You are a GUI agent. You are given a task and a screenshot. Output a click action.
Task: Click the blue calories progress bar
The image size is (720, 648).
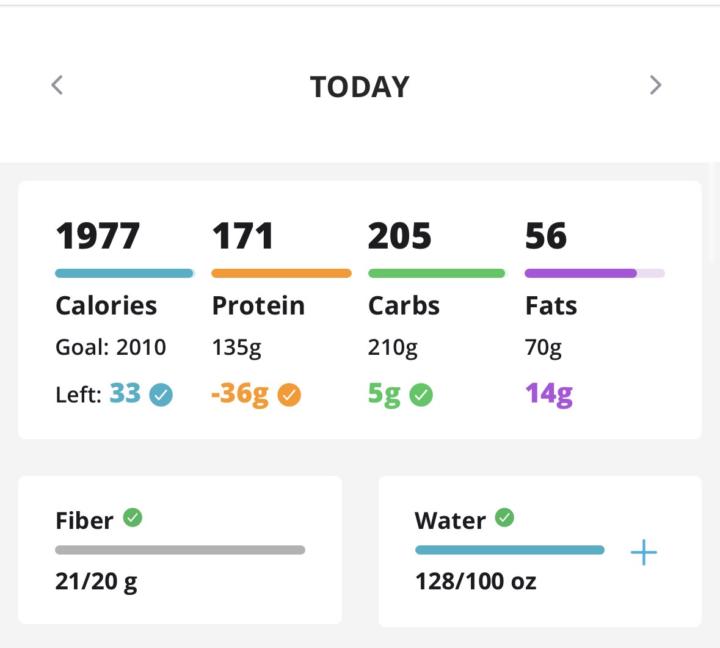(x=124, y=273)
